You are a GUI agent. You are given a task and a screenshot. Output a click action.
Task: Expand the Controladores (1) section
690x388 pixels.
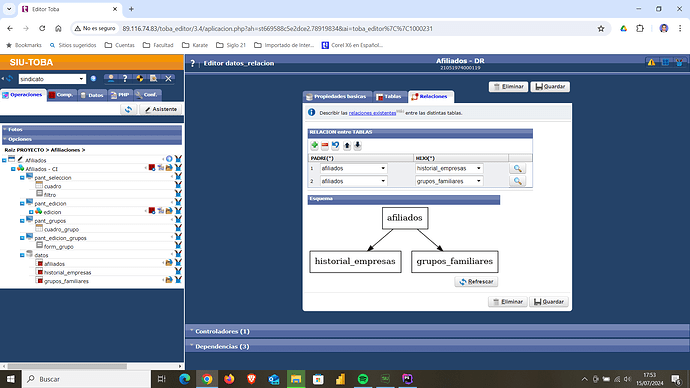coord(222,331)
